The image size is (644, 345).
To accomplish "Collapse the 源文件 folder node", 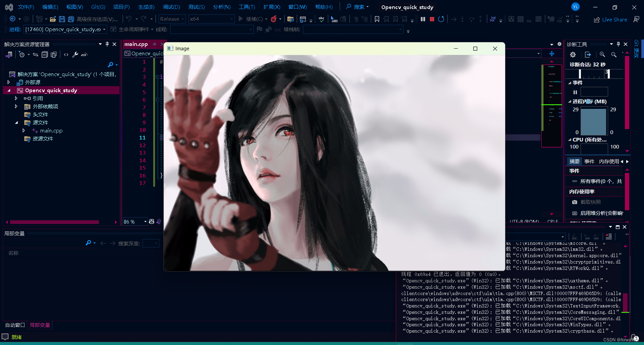I will click(16, 122).
